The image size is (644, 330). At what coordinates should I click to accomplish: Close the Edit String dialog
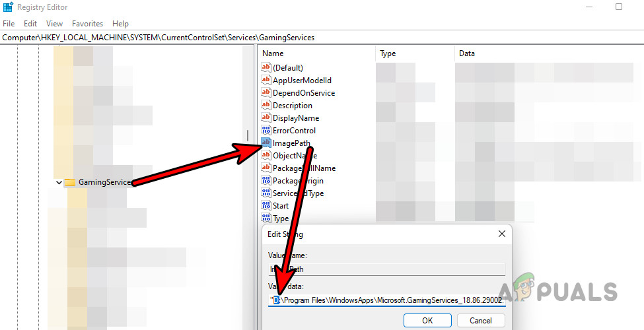point(501,234)
